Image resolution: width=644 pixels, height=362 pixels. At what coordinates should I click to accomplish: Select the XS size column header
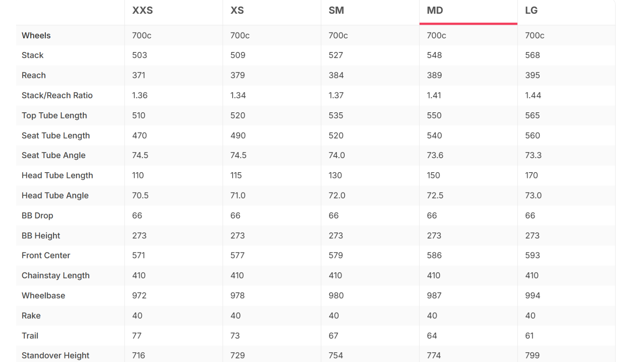pyautogui.click(x=237, y=11)
